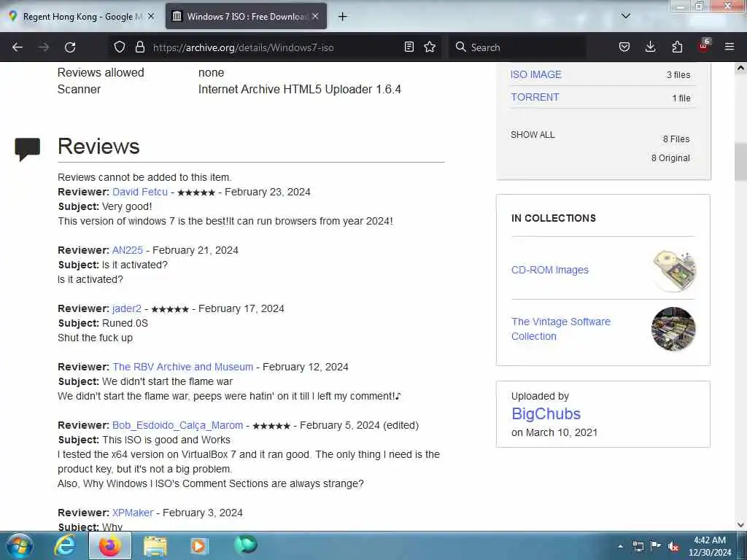Open the Windows Start menu
747x560 pixels.
click(20, 545)
